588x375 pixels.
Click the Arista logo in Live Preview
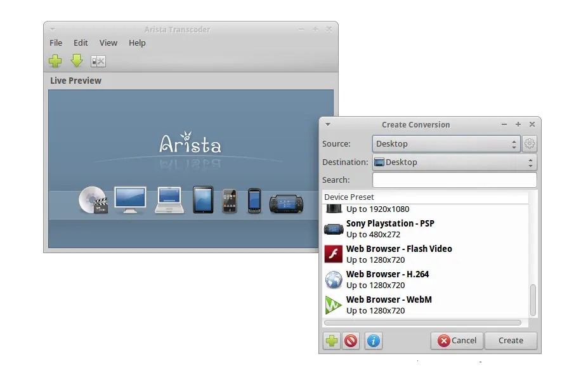190,143
